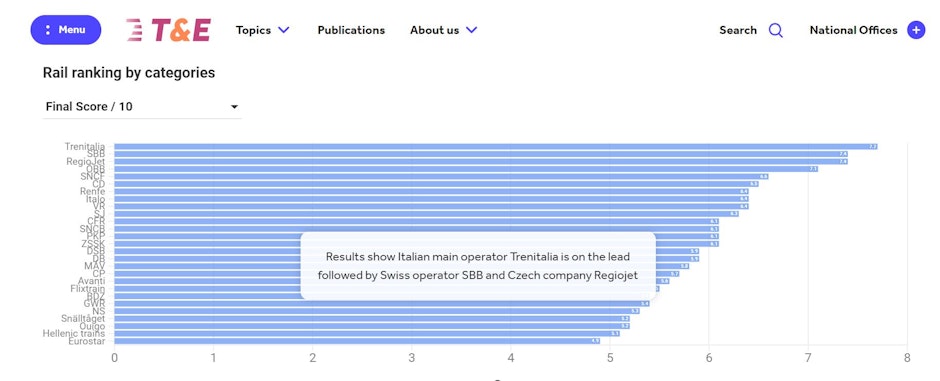Click the Hellenic trains bar
This screenshot has width=940, height=381.
click(367, 334)
